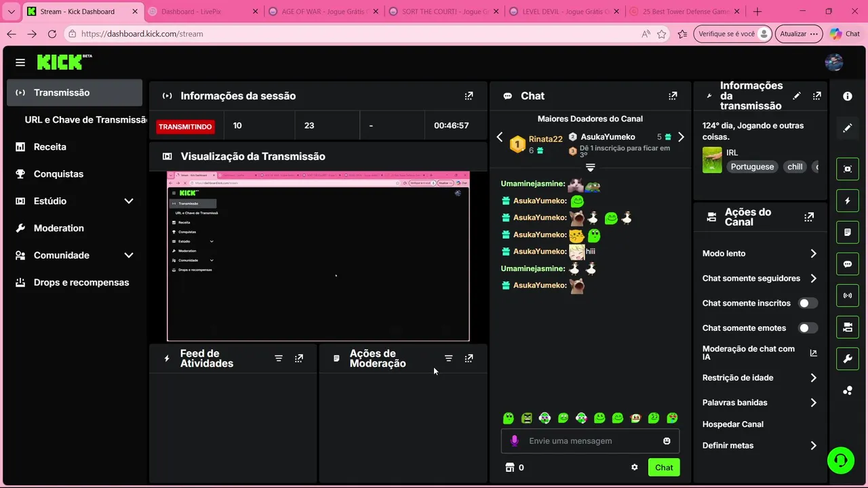Open Restrição de idade chevron

coord(813,378)
